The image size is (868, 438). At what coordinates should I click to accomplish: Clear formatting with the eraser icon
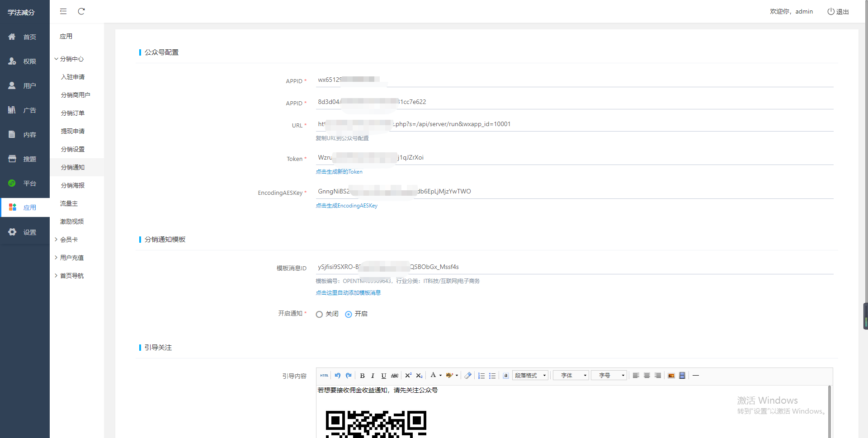click(468, 376)
